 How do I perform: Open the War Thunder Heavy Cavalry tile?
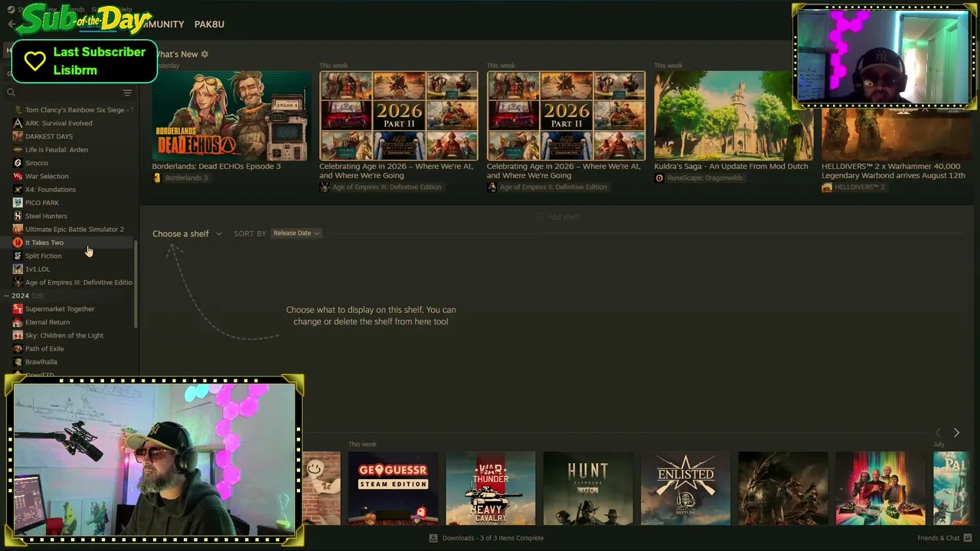[x=491, y=489]
